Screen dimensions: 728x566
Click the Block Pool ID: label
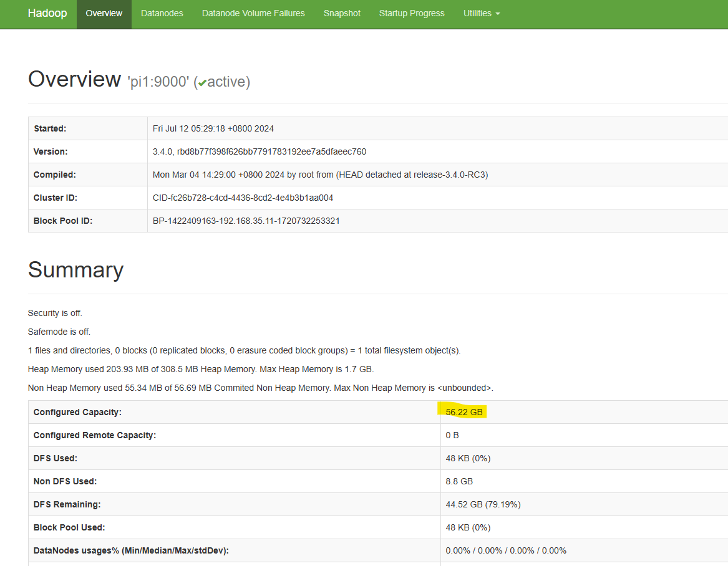pyautogui.click(x=62, y=221)
